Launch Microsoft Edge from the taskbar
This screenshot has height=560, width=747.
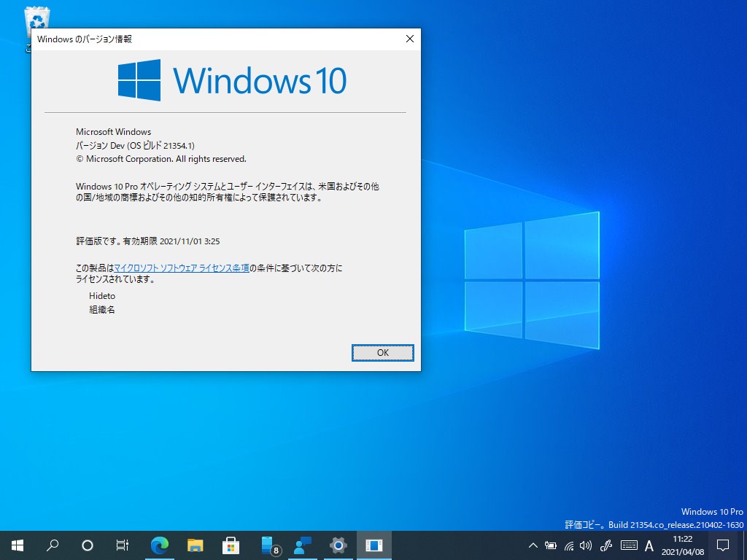click(160, 545)
